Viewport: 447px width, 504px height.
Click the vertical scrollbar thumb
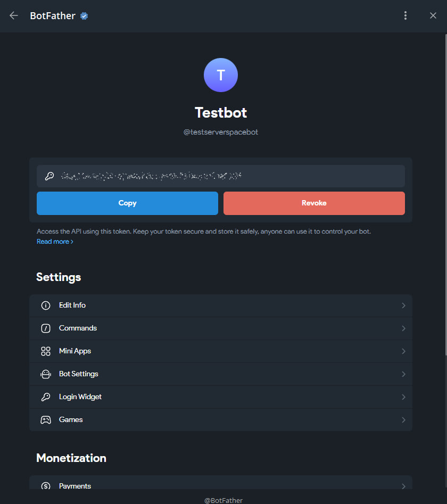(x=446, y=194)
